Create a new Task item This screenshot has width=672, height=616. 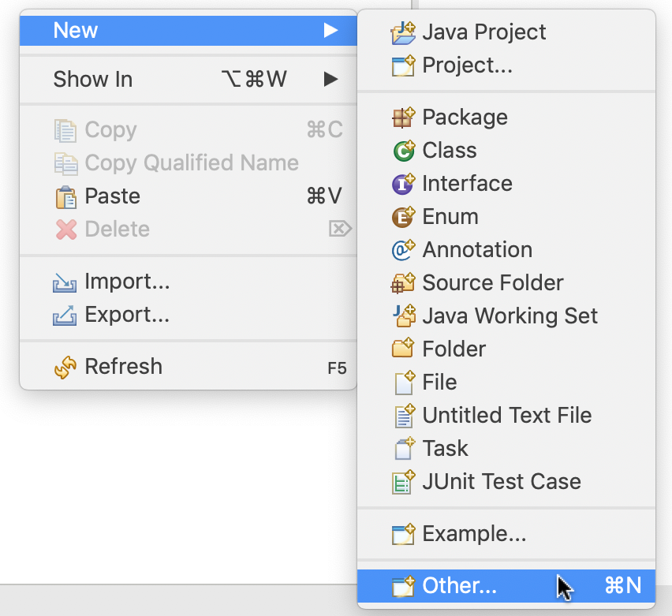445,448
